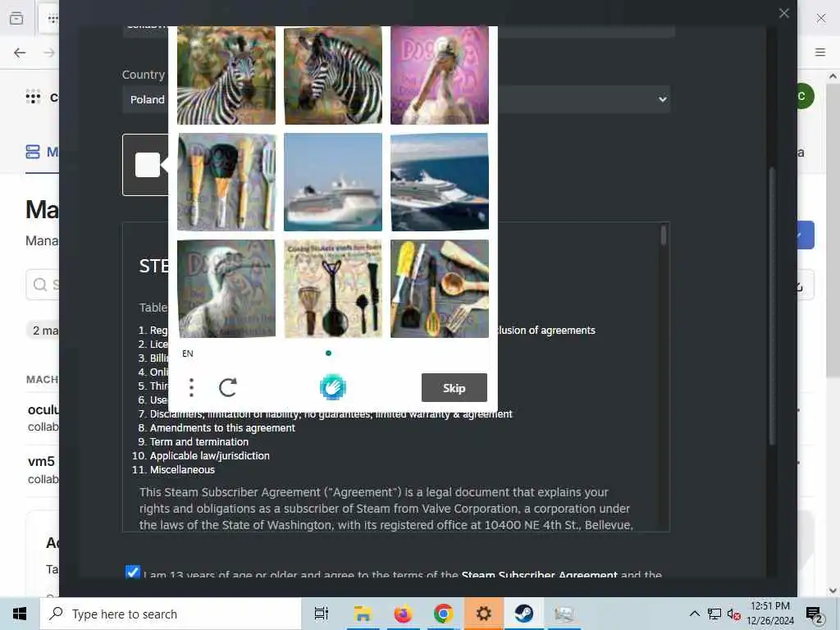Open Miscellaneous section link

(182, 470)
